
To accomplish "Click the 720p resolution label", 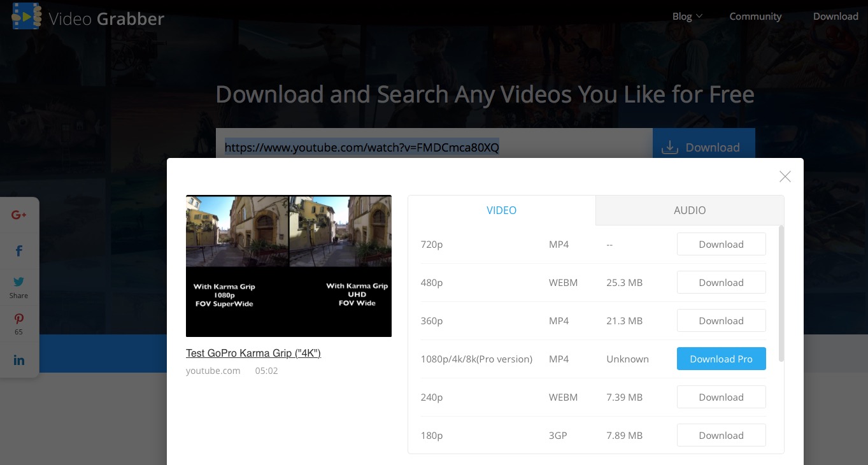I will 432,245.
